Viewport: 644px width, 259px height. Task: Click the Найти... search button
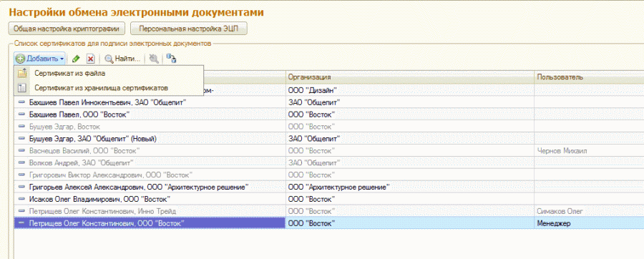click(122, 59)
